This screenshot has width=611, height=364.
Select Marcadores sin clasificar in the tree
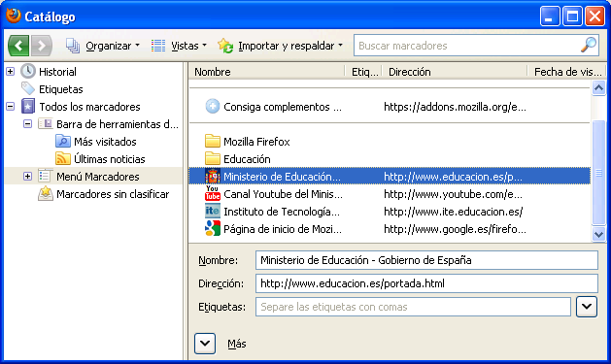[113, 194]
